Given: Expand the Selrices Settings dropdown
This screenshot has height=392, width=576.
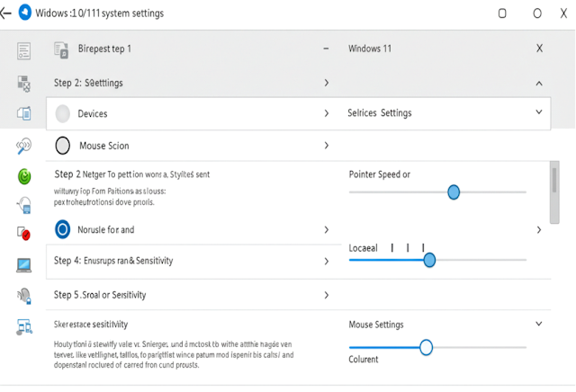Looking at the screenshot, I should (x=538, y=112).
